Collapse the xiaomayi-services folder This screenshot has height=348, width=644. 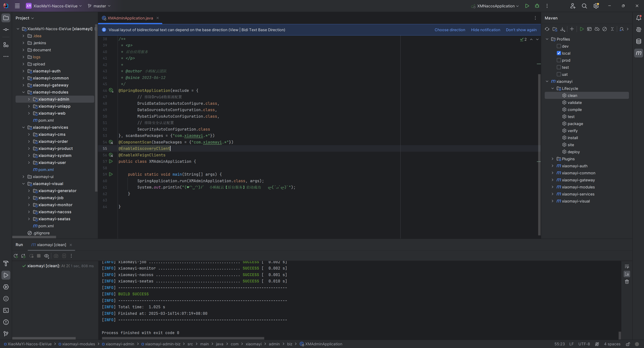(23, 127)
